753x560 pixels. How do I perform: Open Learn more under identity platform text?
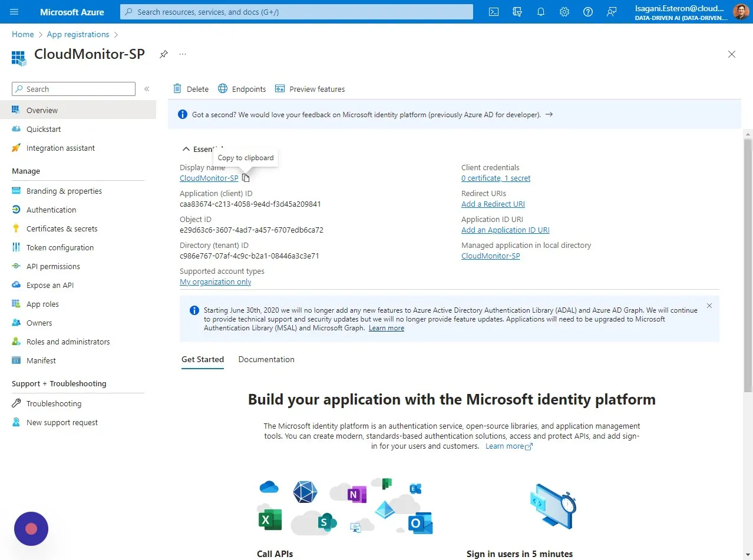pyautogui.click(x=509, y=446)
